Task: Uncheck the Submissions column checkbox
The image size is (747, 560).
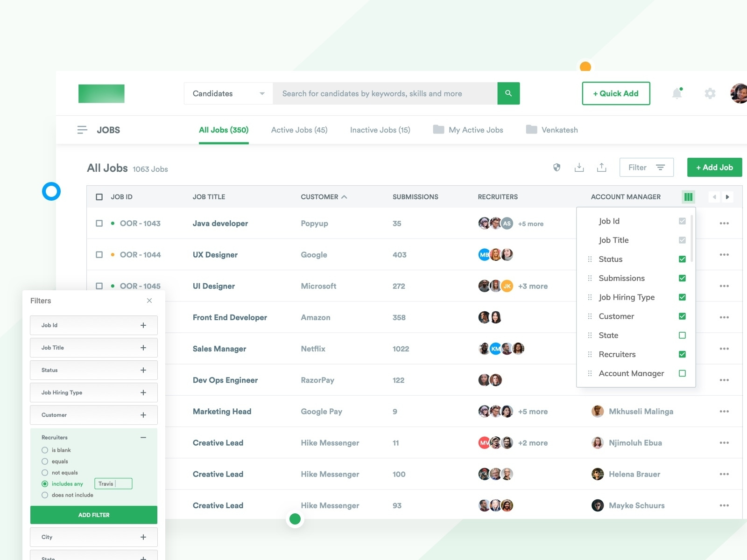Action: (x=682, y=278)
